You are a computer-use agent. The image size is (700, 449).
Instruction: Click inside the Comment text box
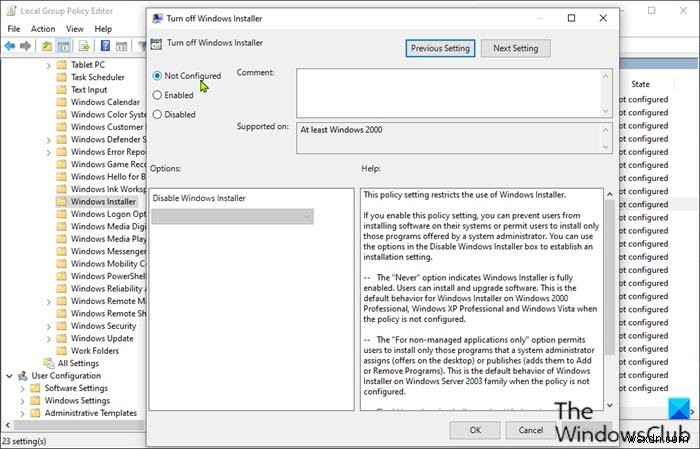click(x=450, y=93)
